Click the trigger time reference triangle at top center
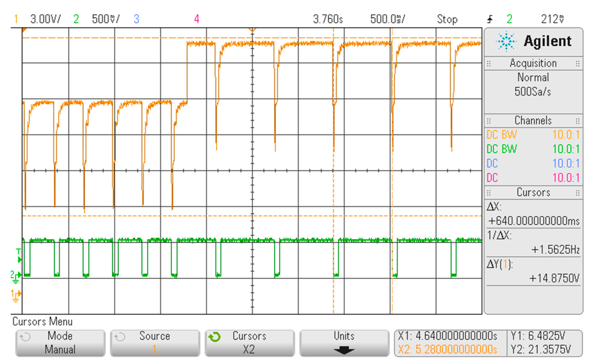The image size is (592, 364). [252, 30]
